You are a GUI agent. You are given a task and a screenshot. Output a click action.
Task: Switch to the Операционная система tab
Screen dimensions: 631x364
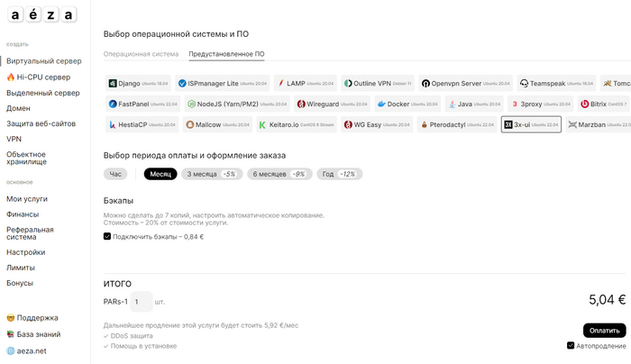pyautogui.click(x=141, y=54)
